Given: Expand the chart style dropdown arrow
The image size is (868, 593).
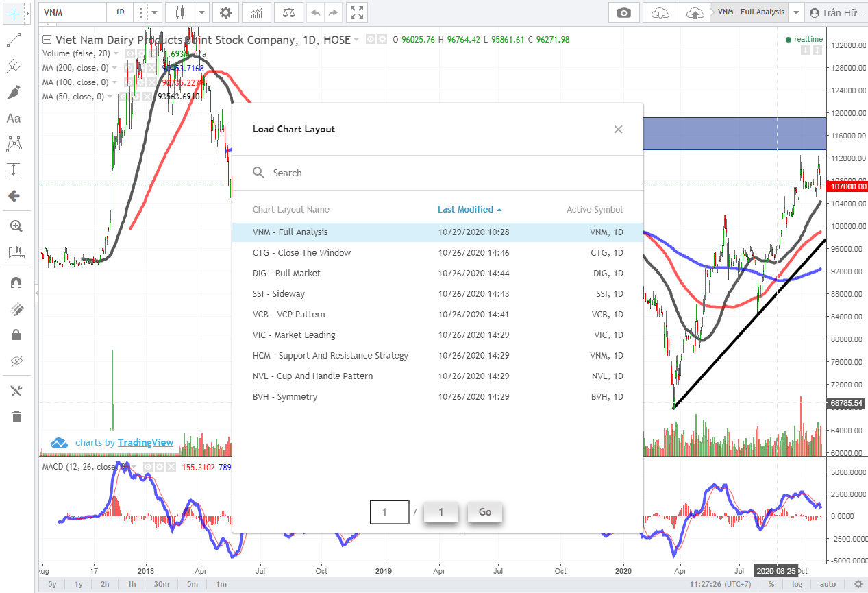Looking at the screenshot, I should coord(201,12).
